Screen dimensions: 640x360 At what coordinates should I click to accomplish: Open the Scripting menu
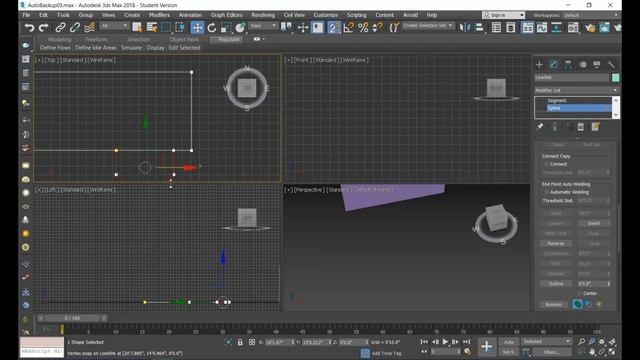point(356,15)
